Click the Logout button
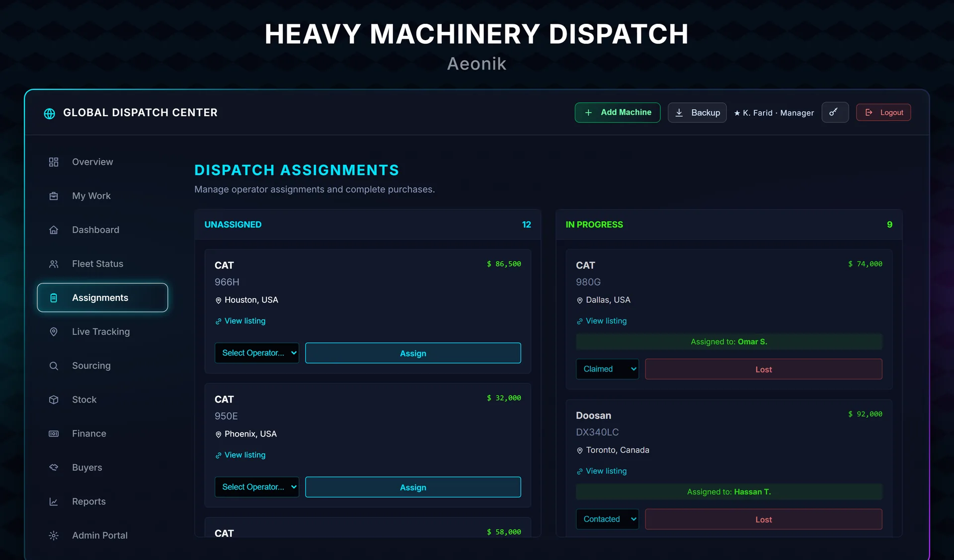The width and height of the screenshot is (954, 560). pos(883,113)
